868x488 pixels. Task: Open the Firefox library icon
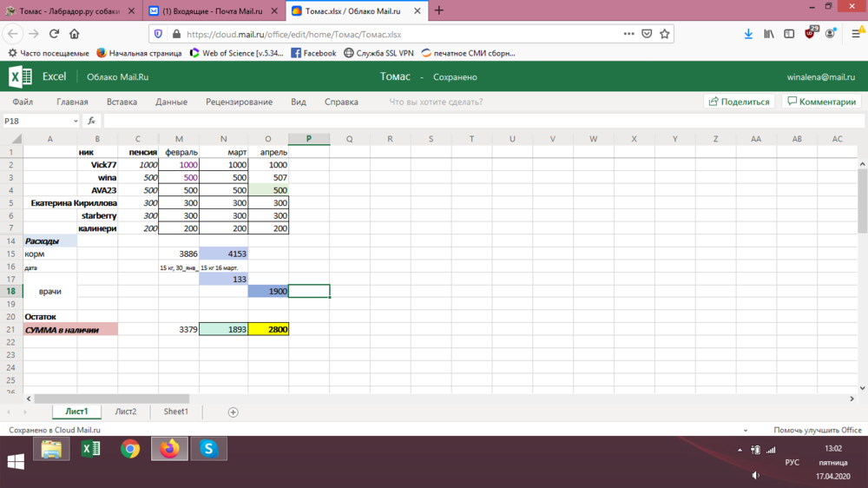[769, 34]
